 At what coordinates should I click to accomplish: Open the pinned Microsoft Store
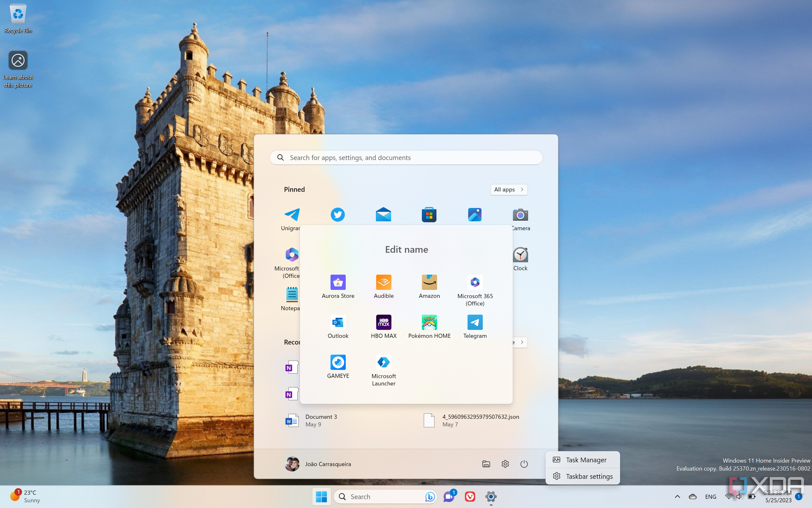(429, 214)
